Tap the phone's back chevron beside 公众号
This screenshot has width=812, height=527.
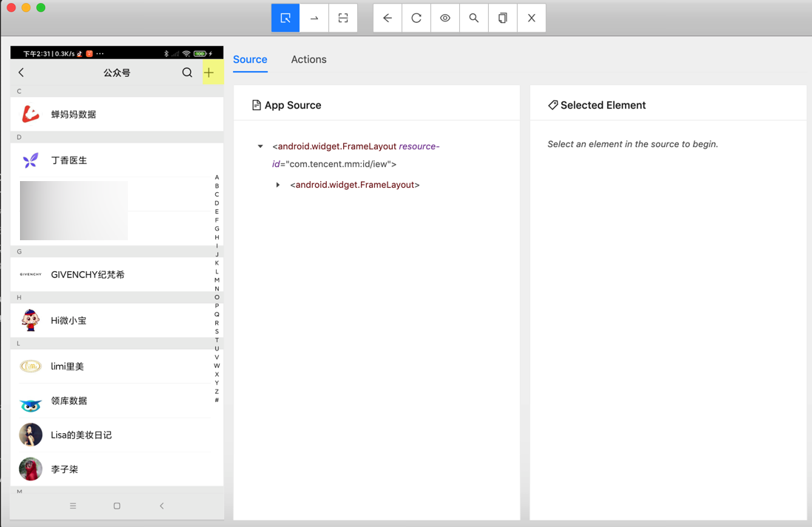tap(21, 72)
